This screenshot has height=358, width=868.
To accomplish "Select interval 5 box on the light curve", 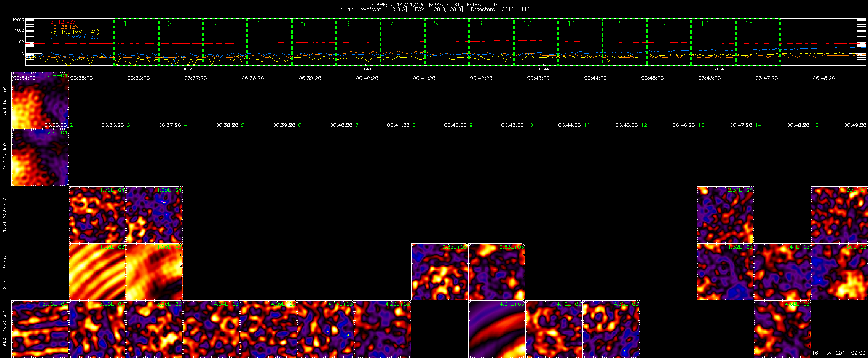I will (314, 42).
